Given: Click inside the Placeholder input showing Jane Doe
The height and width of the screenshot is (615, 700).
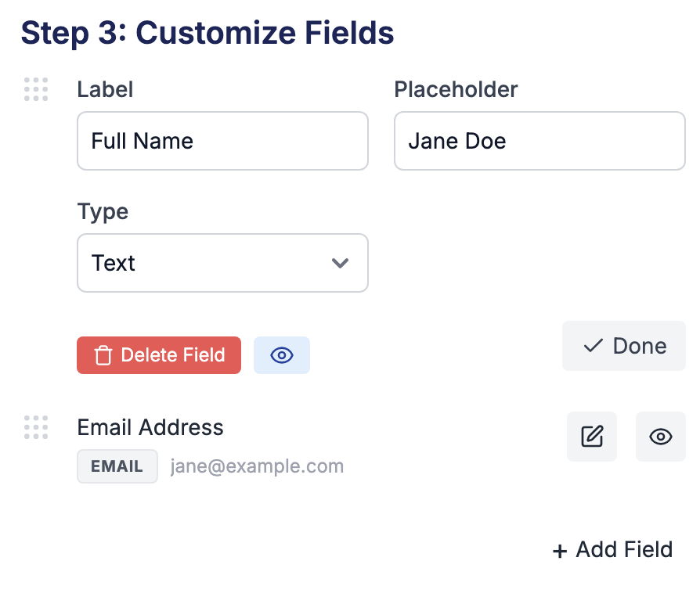Looking at the screenshot, I should coord(539,141).
